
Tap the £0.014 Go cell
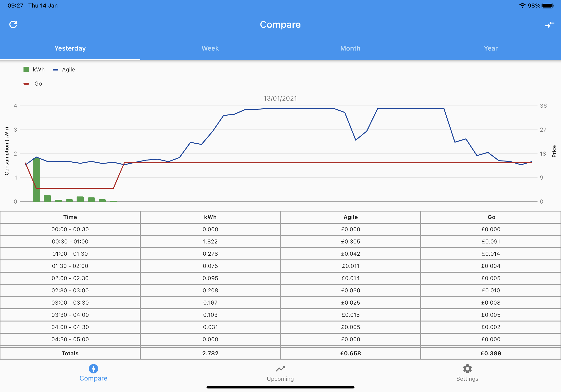pyautogui.click(x=491, y=254)
